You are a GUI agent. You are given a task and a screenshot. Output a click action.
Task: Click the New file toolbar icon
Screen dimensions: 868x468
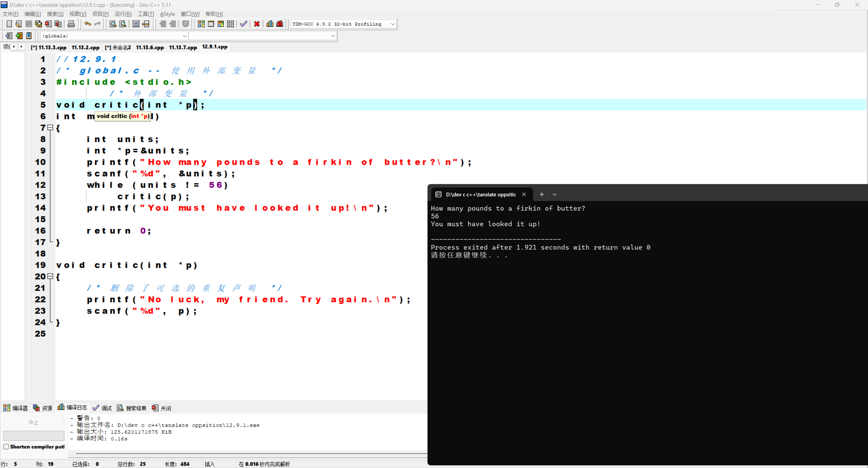click(x=9, y=24)
